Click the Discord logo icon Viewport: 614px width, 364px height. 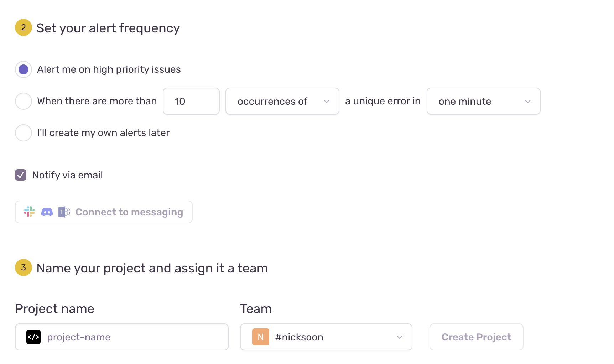point(47,212)
